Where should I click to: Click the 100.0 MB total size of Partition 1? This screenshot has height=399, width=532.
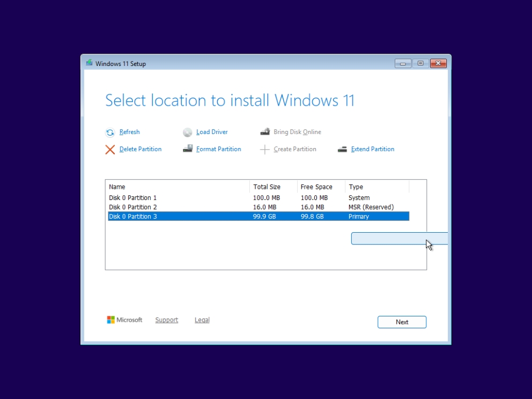[x=267, y=198]
